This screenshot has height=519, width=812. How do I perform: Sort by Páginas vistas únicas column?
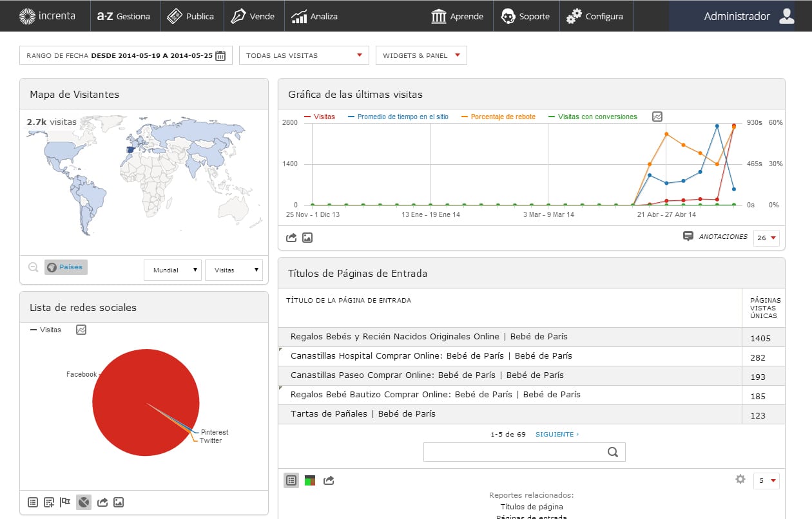click(764, 308)
